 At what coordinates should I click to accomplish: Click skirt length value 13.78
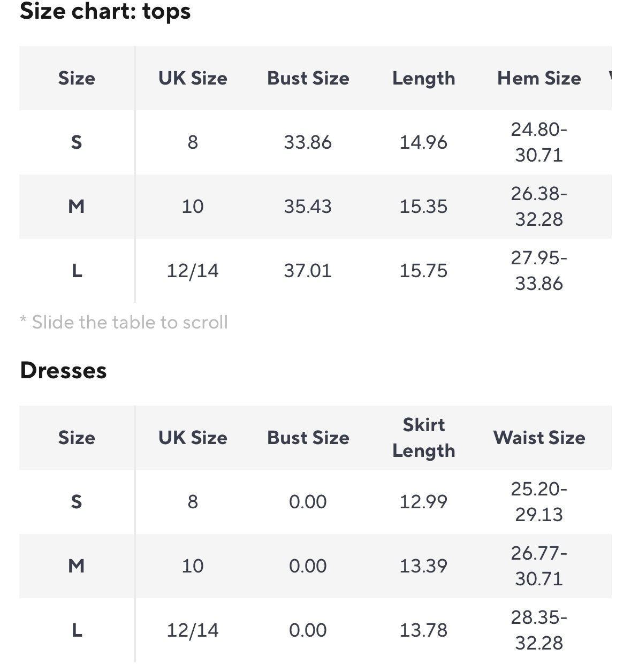point(423,630)
